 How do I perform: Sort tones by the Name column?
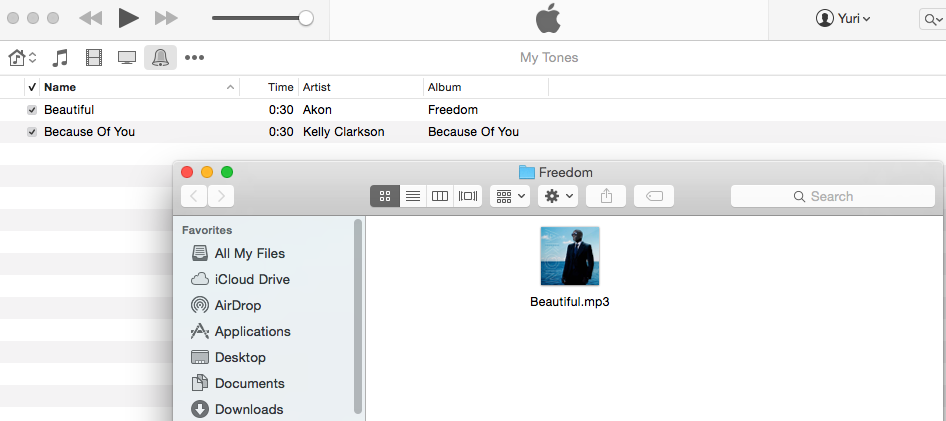[60, 87]
